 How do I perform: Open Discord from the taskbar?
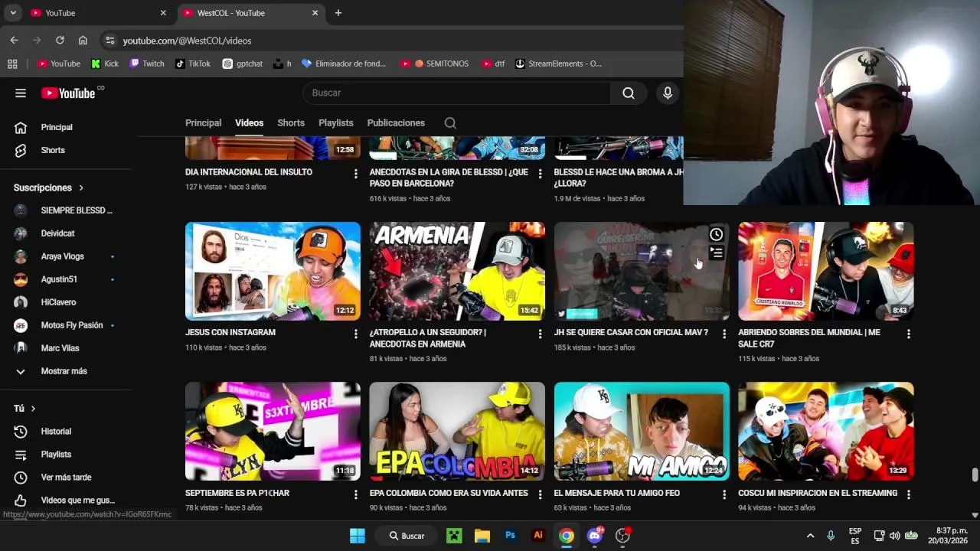click(595, 536)
